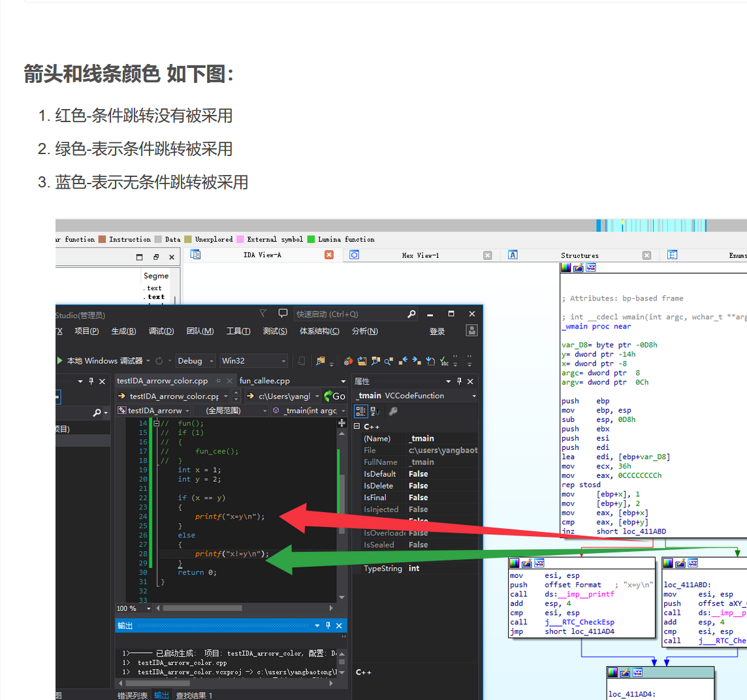The image size is (747, 700).
Task: Open the 调试(D) menu
Action: pos(161,332)
